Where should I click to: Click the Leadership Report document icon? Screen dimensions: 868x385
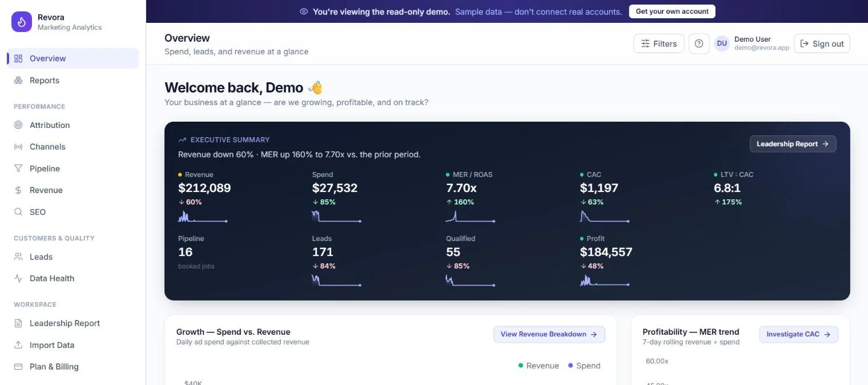point(18,323)
